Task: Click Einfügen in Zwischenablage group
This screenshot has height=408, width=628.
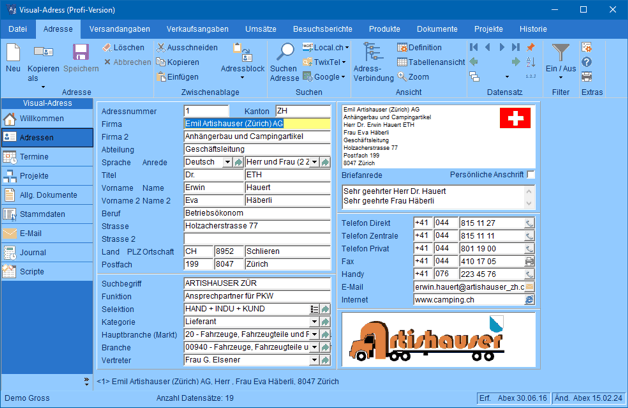Action: pos(177,76)
